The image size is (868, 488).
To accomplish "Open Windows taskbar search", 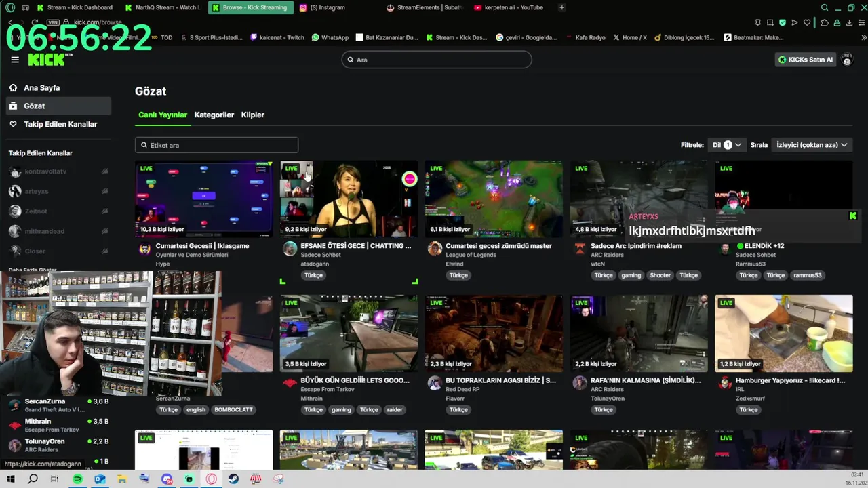I will (x=33, y=479).
